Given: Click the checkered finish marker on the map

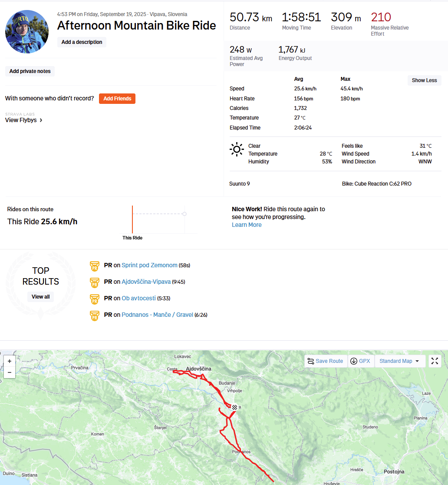Looking at the screenshot, I should (x=234, y=407).
